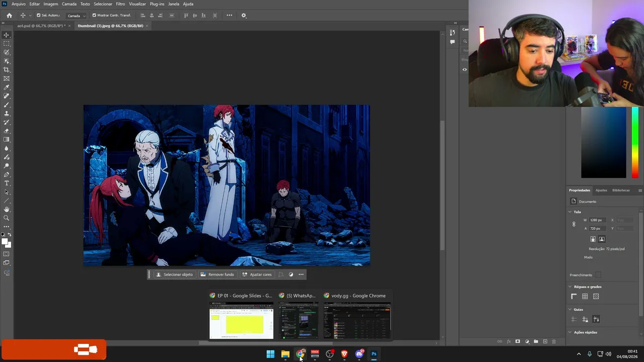
Task: Switch to the aot.psd document tab
Action: pyautogui.click(x=41, y=26)
